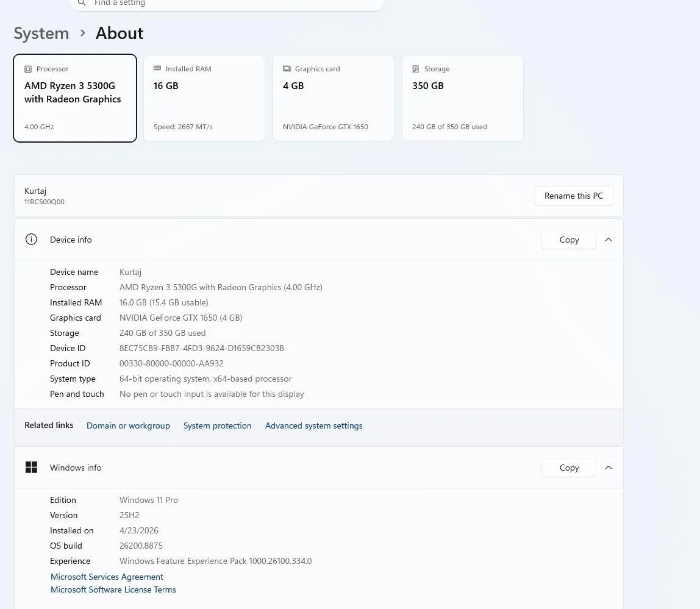This screenshot has width=700, height=609.
Task: Open System protection link
Action: tap(218, 426)
